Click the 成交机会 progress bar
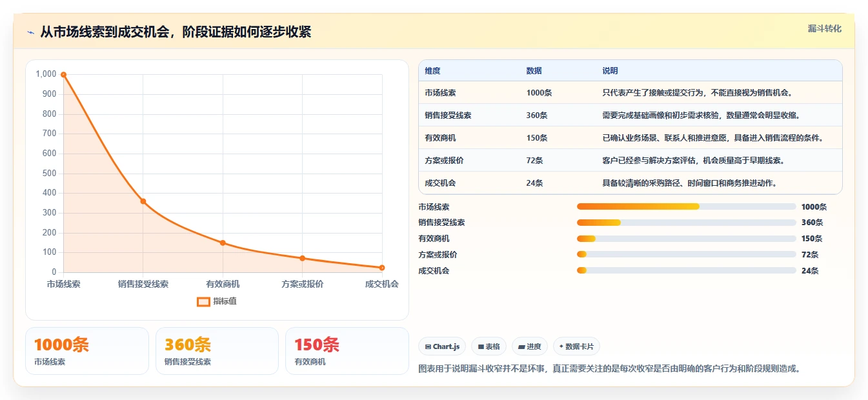868x400 pixels. [686, 270]
